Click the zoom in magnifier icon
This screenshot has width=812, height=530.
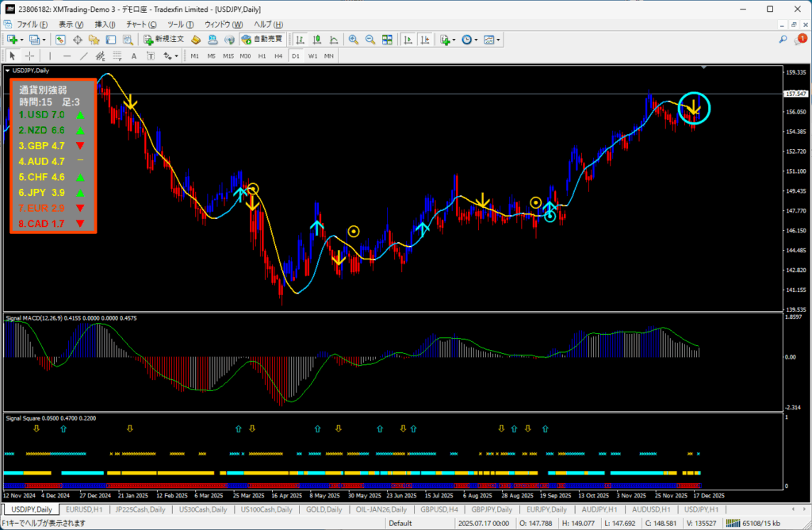coord(353,39)
